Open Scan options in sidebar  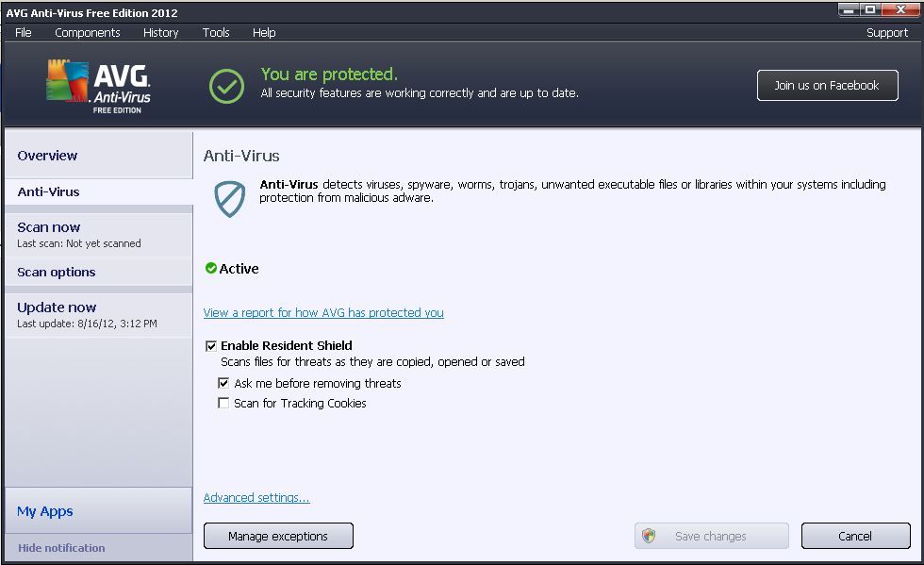[98, 272]
